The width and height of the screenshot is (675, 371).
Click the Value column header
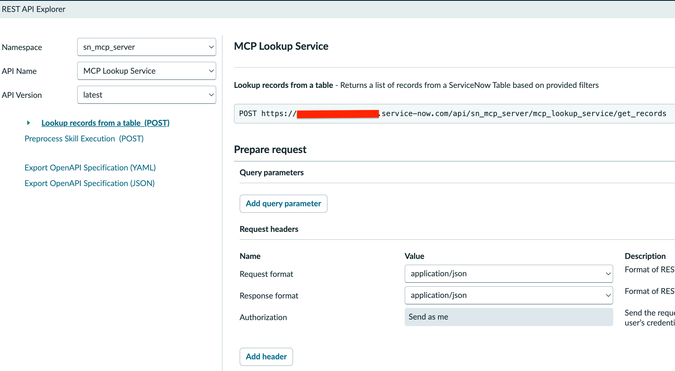(x=415, y=256)
